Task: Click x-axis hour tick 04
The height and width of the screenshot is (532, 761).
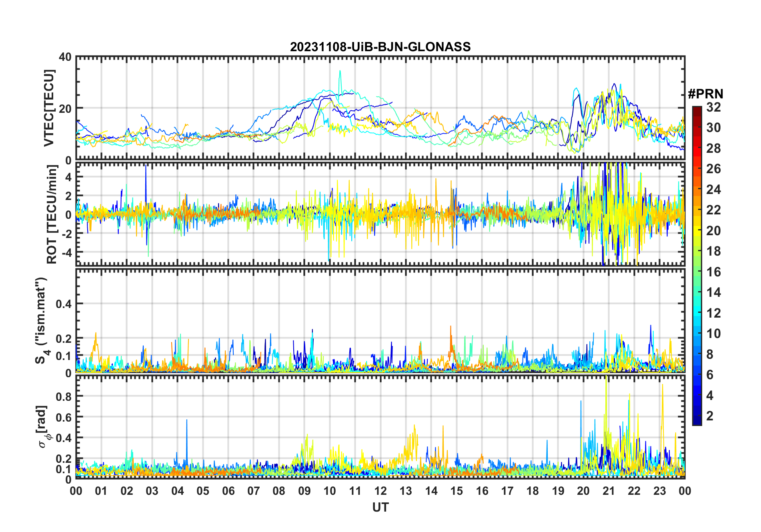Action: click(x=178, y=491)
